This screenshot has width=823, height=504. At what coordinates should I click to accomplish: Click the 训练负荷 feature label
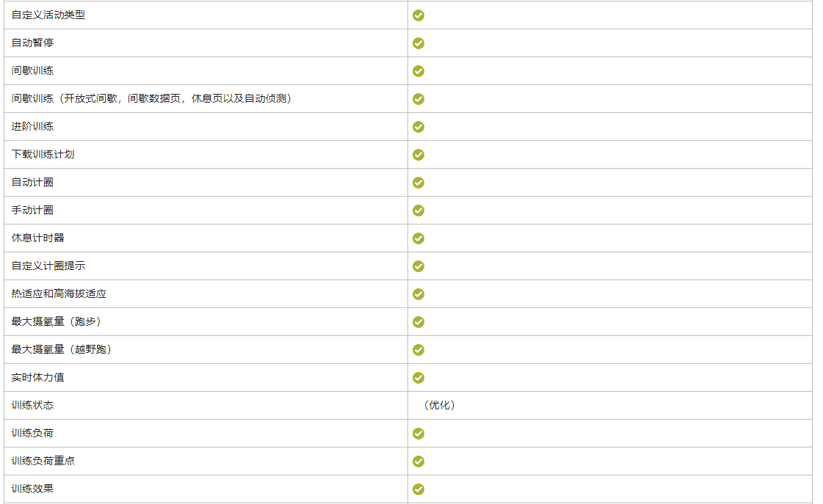[32, 433]
